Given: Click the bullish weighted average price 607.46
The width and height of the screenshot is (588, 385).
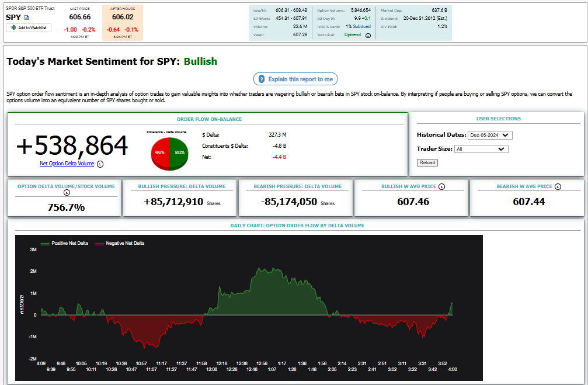Looking at the screenshot, I should 413,202.
